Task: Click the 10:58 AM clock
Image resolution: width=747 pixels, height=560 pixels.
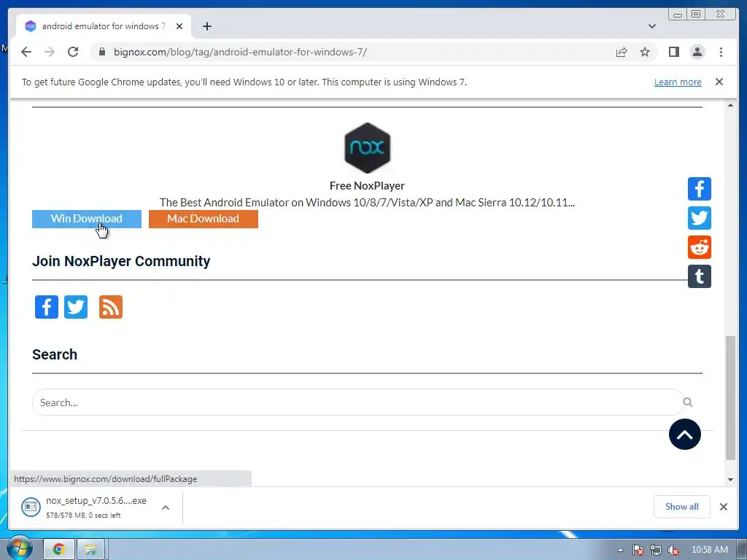Action: (x=709, y=550)
